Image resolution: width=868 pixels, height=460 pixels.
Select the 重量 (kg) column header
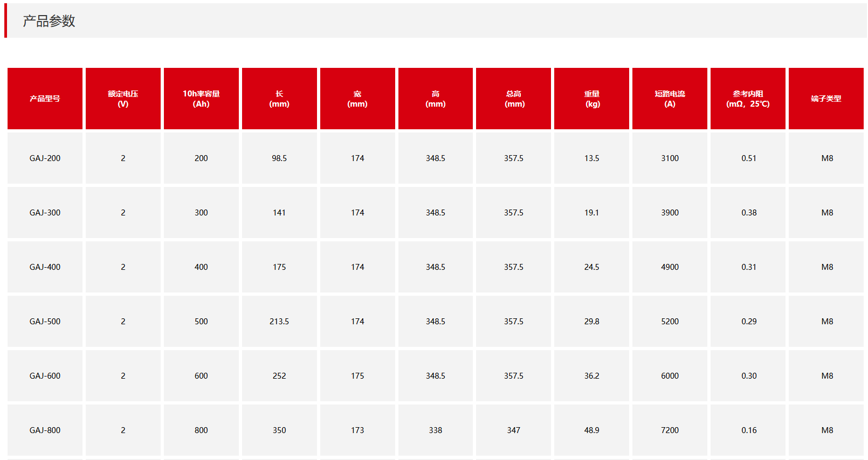591,99
